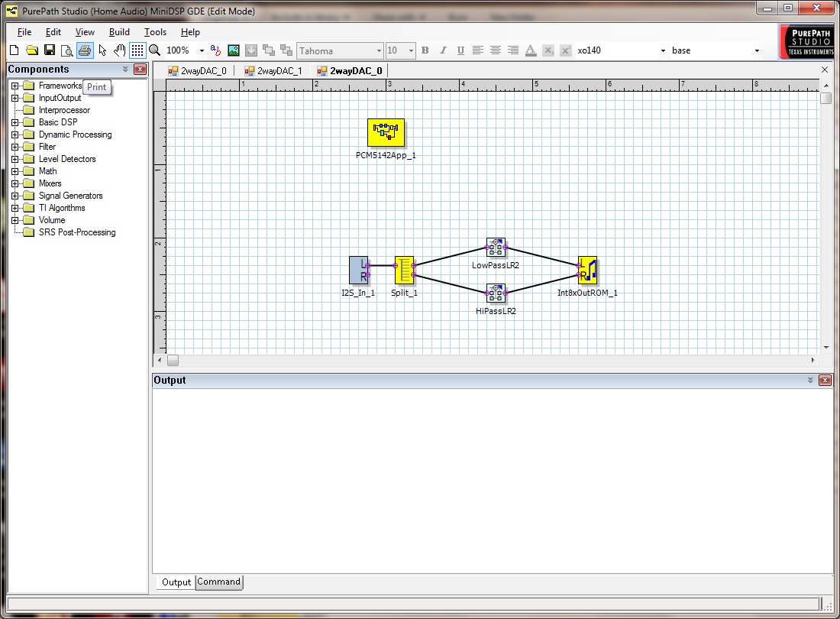Image resolution: width=840 pixels, height=619 pixels.
Task: Open the Tools menu
Action: click(155, 32)
